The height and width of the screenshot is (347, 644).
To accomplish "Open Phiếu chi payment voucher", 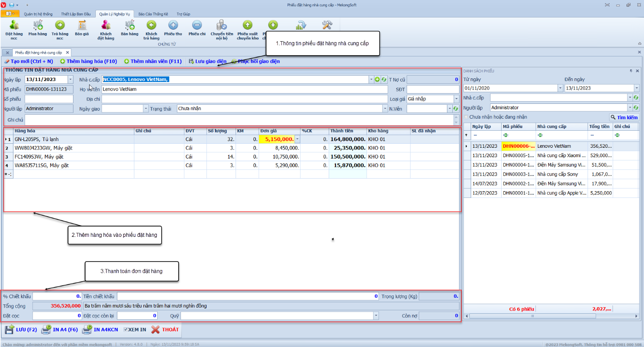I will click(x=197, y=27).
